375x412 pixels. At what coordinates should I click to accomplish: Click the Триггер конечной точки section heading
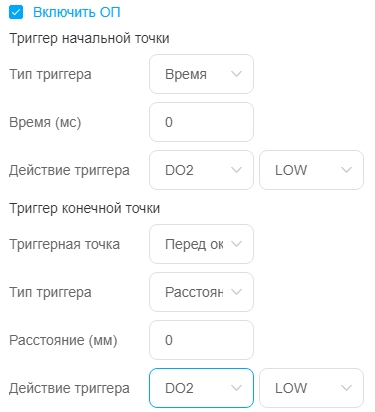pyautogui.click(x=85, y=208)
